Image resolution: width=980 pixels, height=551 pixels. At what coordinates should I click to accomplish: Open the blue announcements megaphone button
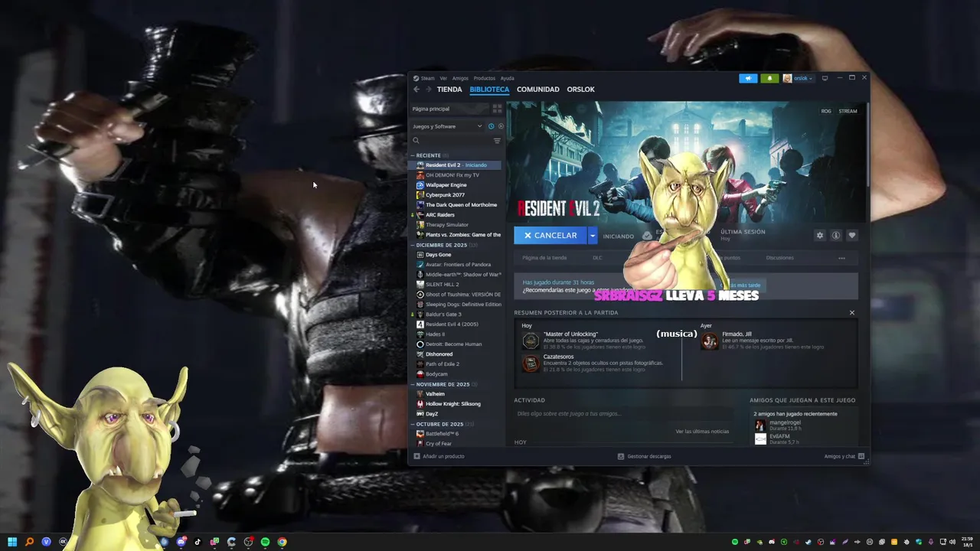tap(748, 78)
